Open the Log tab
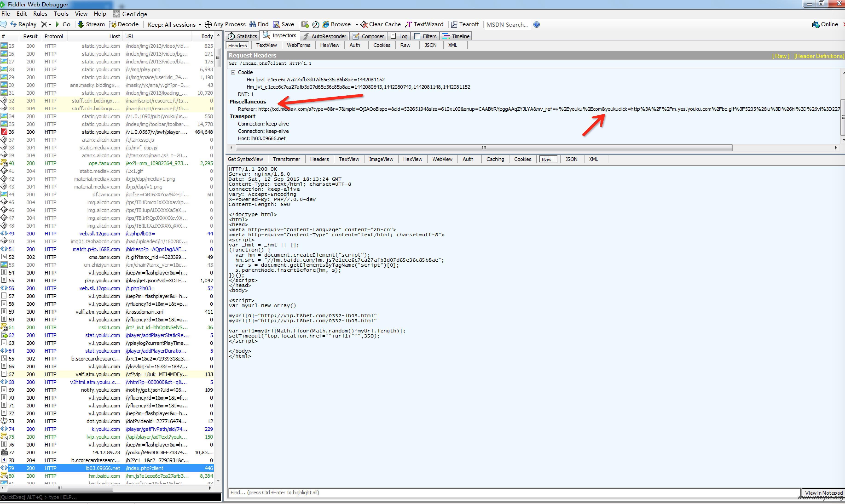This screenshot has width=845, height=504. pos(399,36)
